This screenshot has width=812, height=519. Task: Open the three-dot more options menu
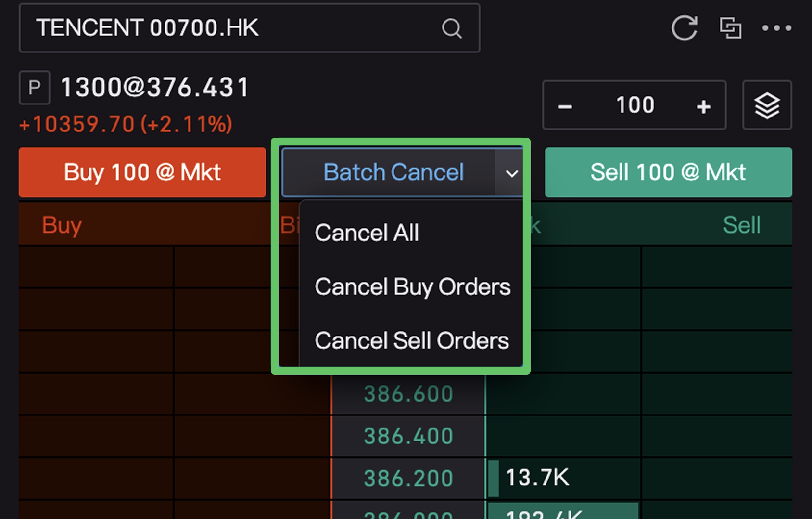coord(776,28)
